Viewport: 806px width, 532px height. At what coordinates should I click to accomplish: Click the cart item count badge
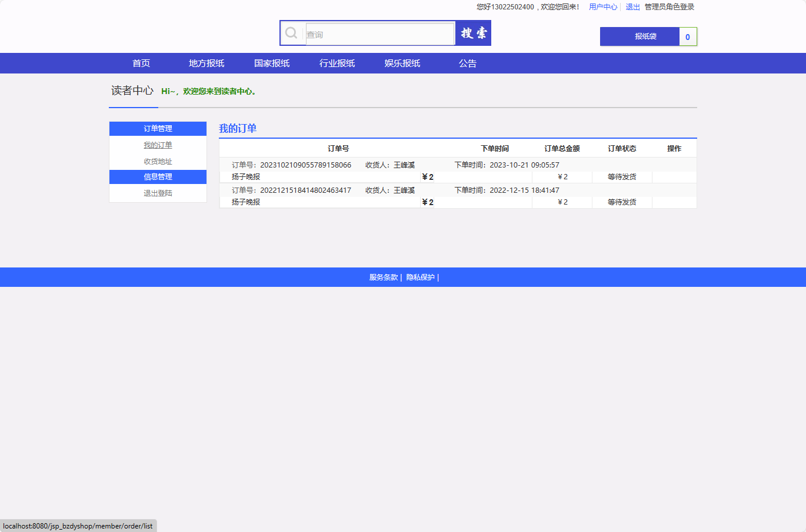tap(688, 36)
